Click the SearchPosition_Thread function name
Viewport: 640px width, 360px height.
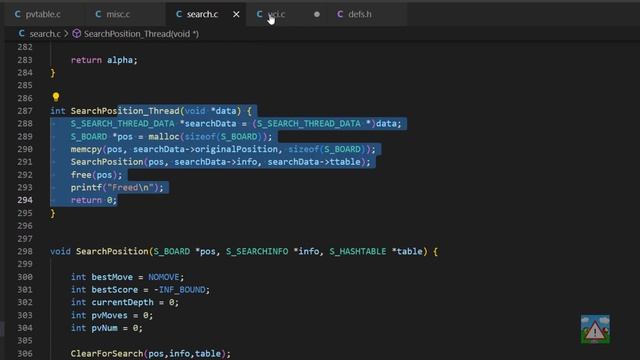click(125, 111)
